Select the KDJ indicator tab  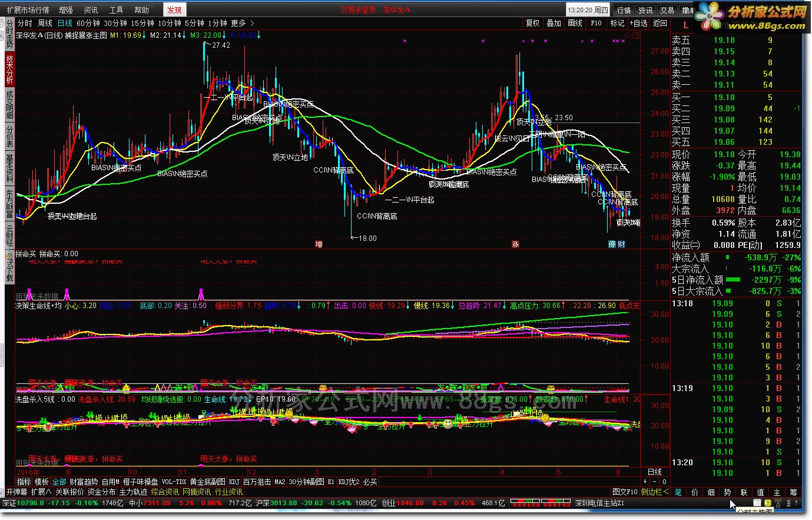(234, 482)
